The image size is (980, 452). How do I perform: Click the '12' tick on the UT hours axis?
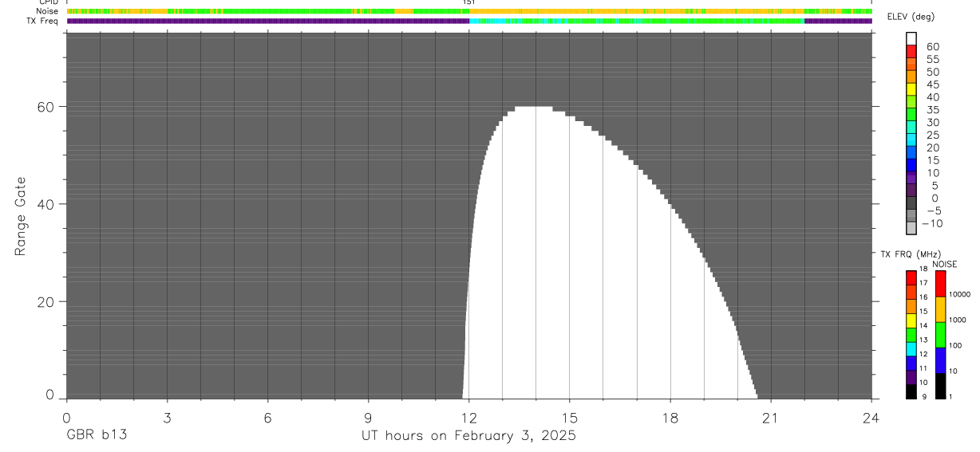[x=469, y=417]
